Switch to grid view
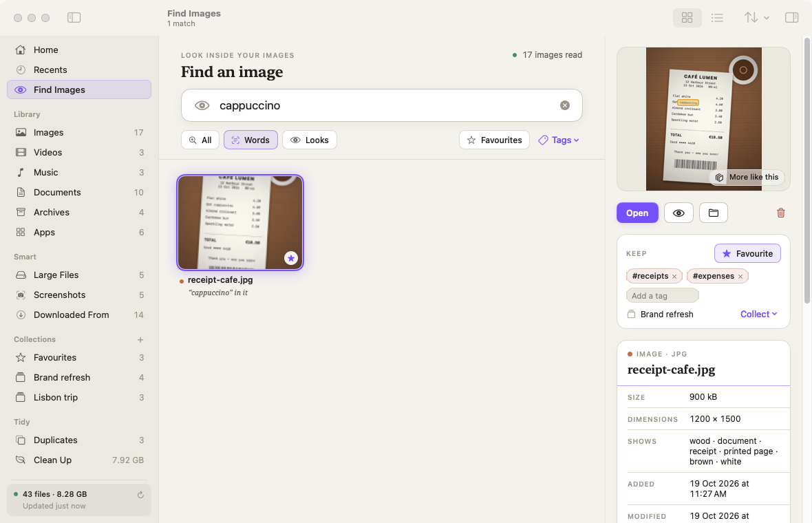This screenshot has width=812, height=523. [687, 18]
